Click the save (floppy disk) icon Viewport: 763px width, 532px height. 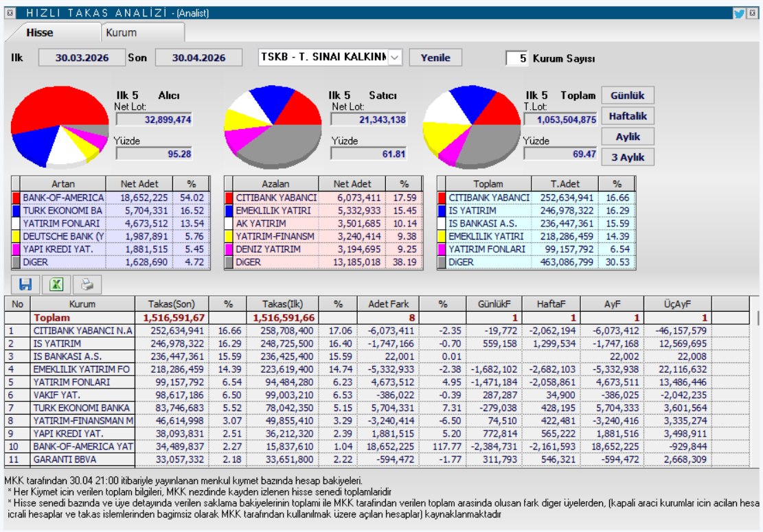[x=25, y=284]
